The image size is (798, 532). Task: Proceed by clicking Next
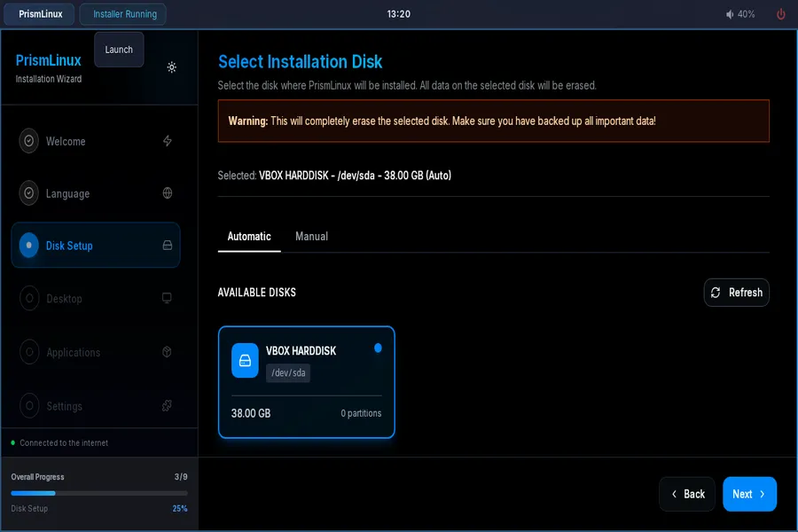(749, 494)
